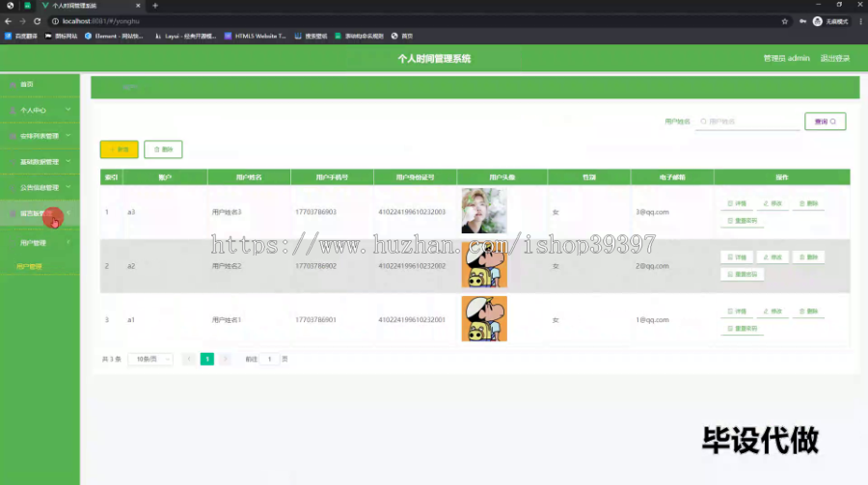Open the 10条/页 page size dropdown
Screen dimensions: 868x485
(x=150, y=360)
